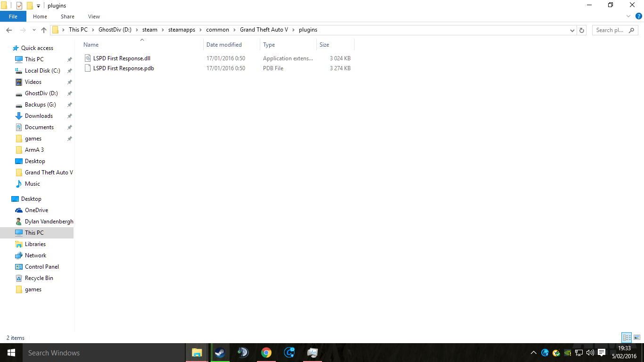
Task: Open volume control in system tray
Action: tap(590, 353)
